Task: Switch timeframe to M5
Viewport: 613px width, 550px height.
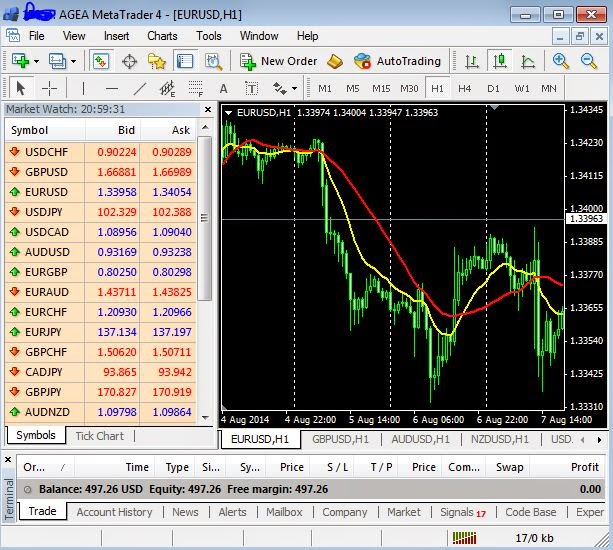Action: point(353,89)
